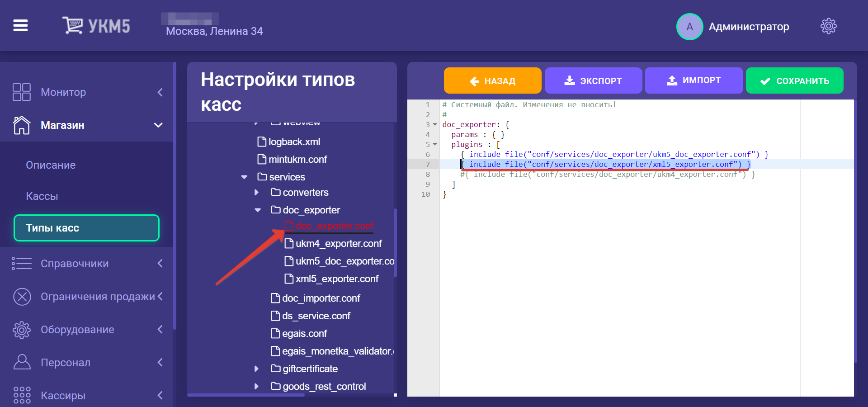The image size is (868, 407).
Task: Click the Администратор user name
Action: pyautogui.click(x=749, y=27)
